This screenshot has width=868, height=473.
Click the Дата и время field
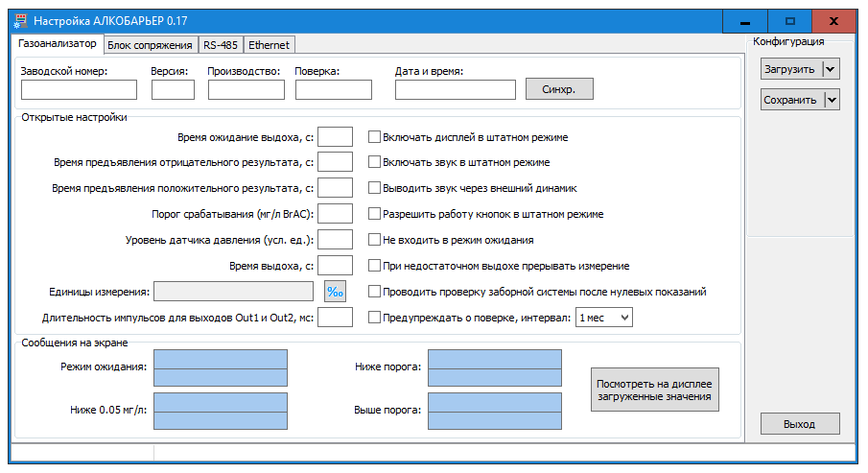click(455, 90)
